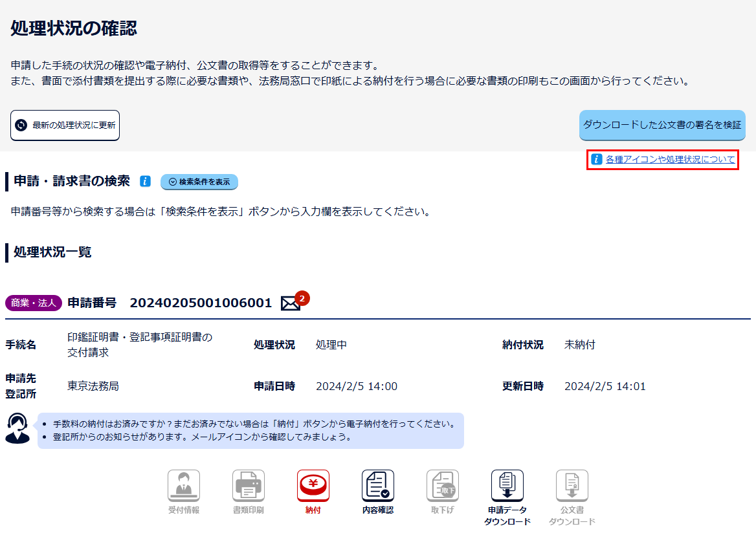
Task: Click ダウンロードした公文書の署名を検証 button
Action: (662, 125)
